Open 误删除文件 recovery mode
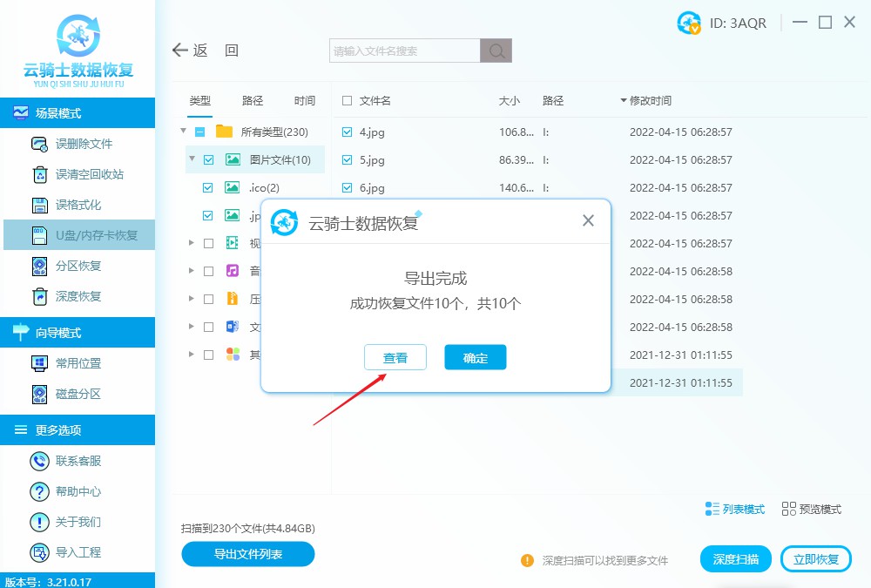The height and width of the screenshot is (588, 871). point(84,144)
